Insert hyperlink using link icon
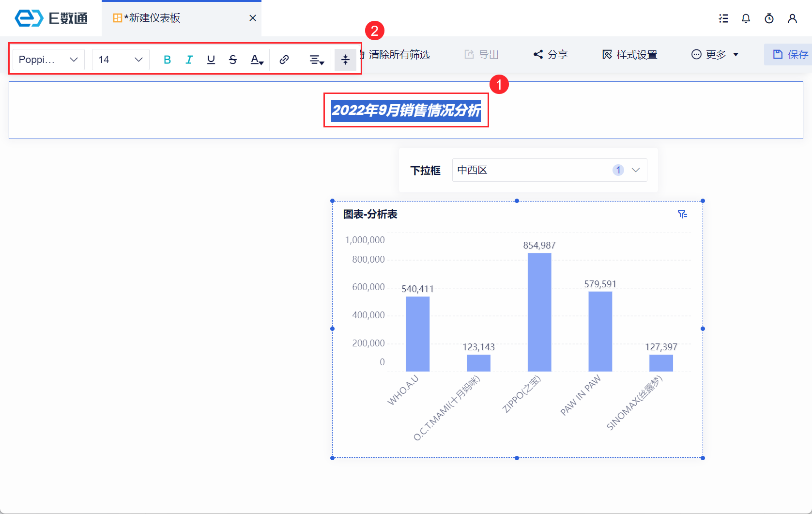This screenshot has height=514, width=812. (284, 60)
